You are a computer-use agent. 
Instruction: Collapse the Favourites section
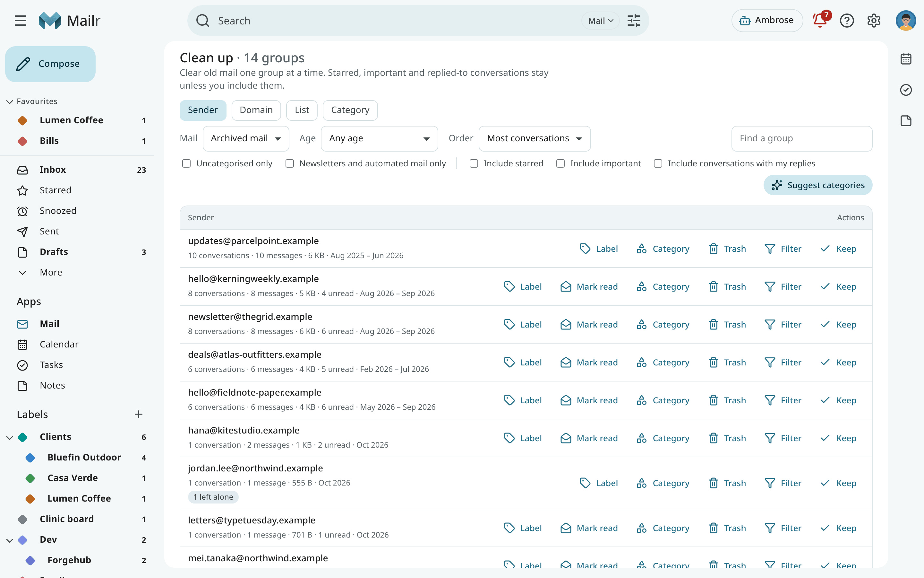[10, 102]
